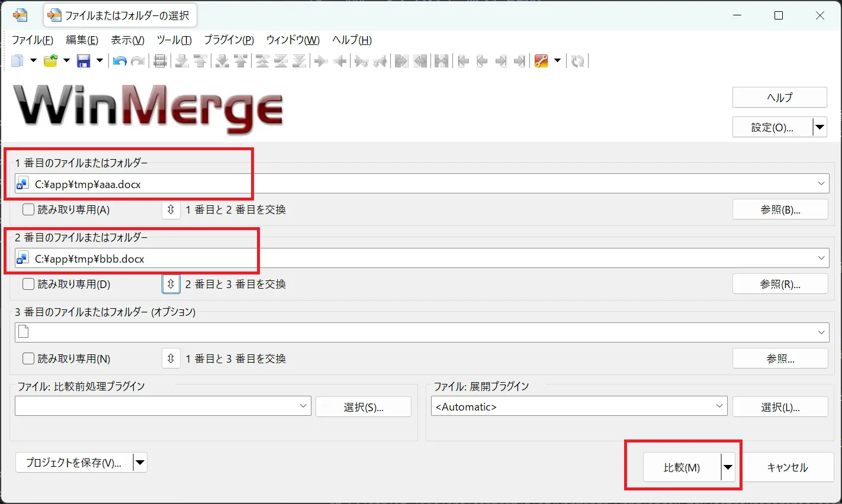Image resolution: width=842 pixels, height=504 pixels.
Task: Expand the 3rd file path dropdown arrow
Action: pos(821,332)
